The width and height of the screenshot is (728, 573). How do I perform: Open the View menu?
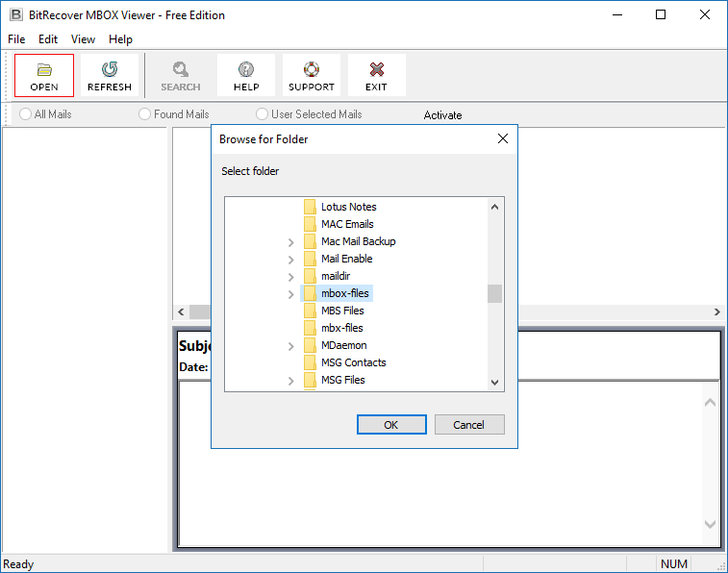click(x=83, y=39)
